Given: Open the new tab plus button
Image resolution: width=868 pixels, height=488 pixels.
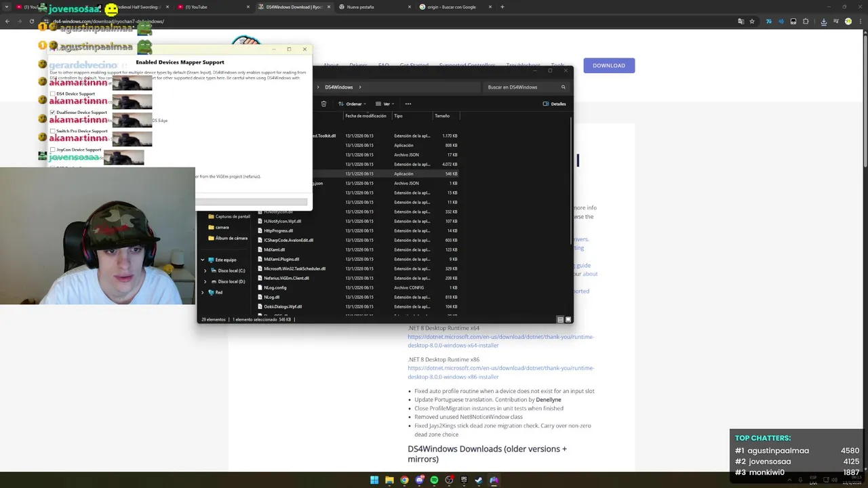Looking at the screenshot, I should point(502,7).
